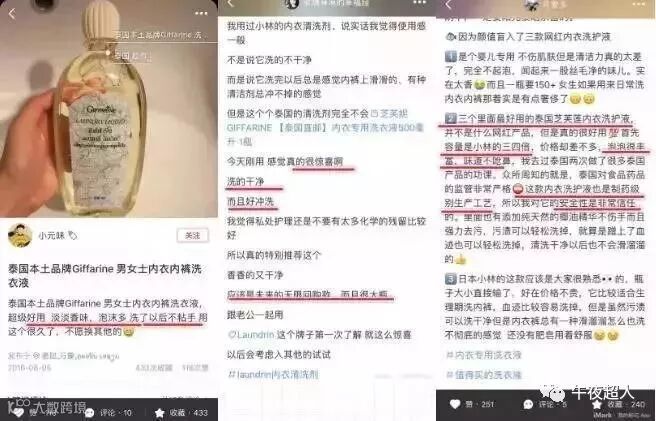The height and width of the screenshot is (421, 656).
Task: Open the more menu above the 三款网红内衣洗护液 post
Action: click(x=639, y=4)
